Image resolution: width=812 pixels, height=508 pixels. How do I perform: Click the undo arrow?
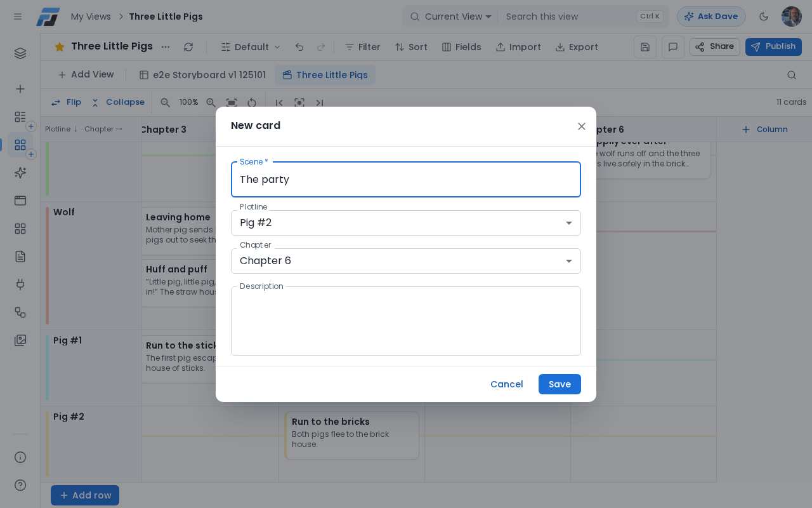(x=299, y=47)
